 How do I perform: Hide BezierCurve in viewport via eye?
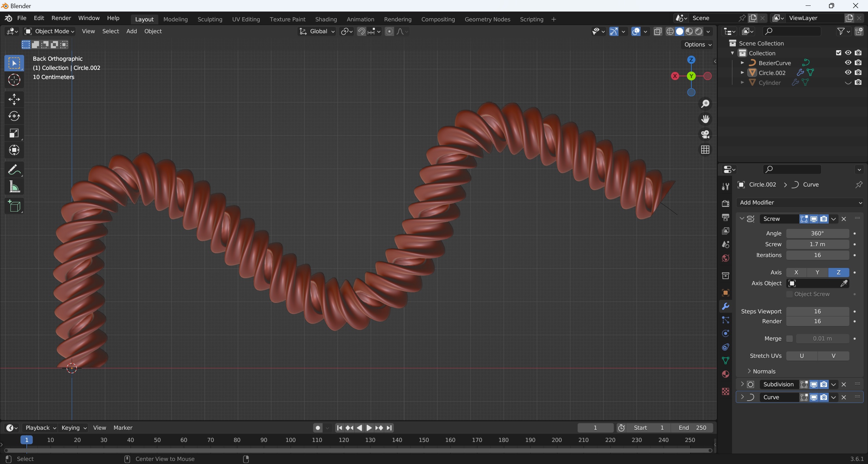coord(848,63)
